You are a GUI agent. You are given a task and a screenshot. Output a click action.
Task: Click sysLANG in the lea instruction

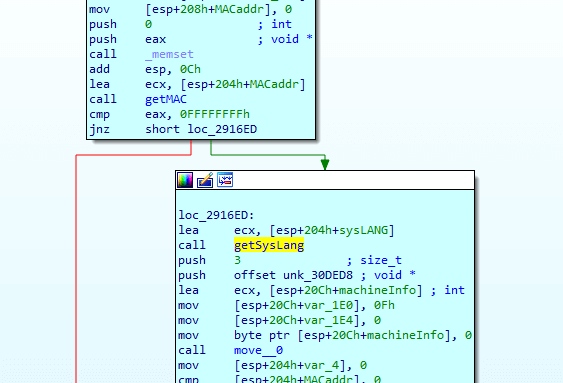[364, 230]
